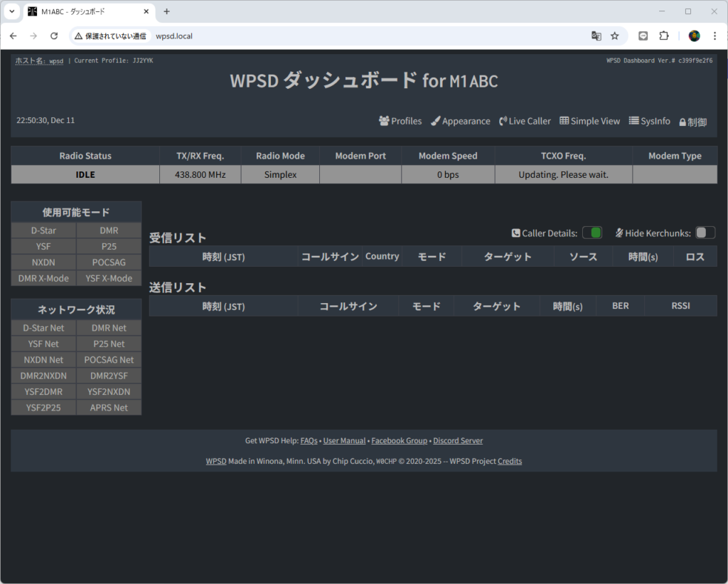Screen dimensions: 728x584
Task: Enable the Hide Kerchunks switch
Action: pos(705,233)
